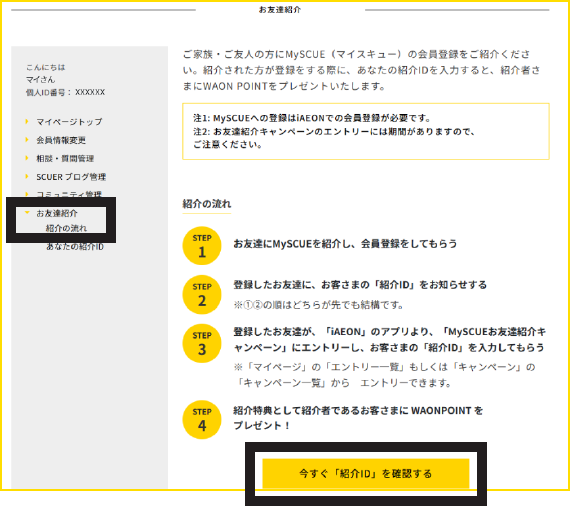Click the arrow beside マイページトップ

coord(27,121)
